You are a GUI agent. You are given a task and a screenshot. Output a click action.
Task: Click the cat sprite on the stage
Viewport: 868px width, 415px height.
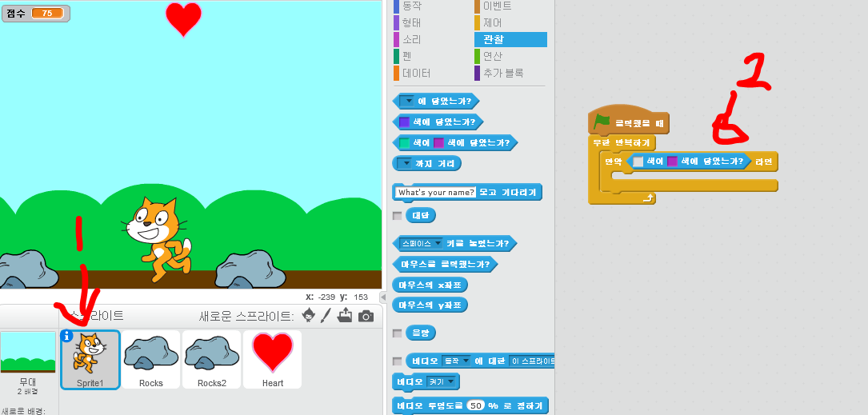(158, 238)
